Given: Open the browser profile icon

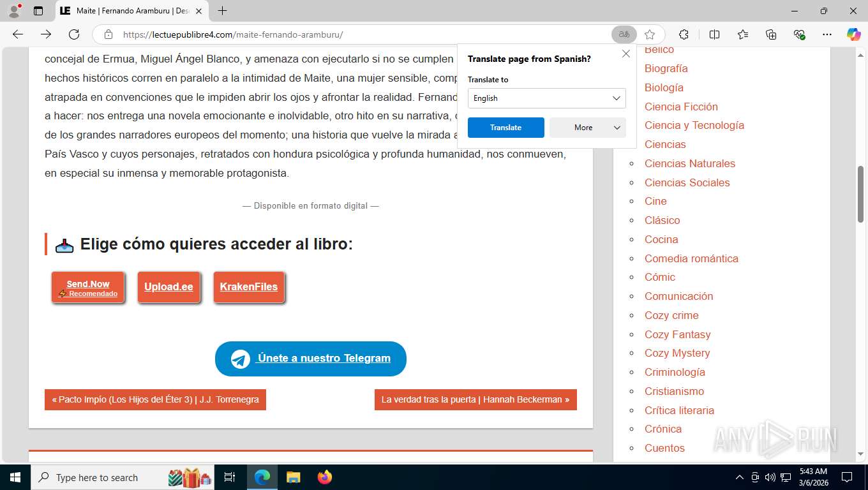Looking at the screenshot, I should [x=14, y=11].
